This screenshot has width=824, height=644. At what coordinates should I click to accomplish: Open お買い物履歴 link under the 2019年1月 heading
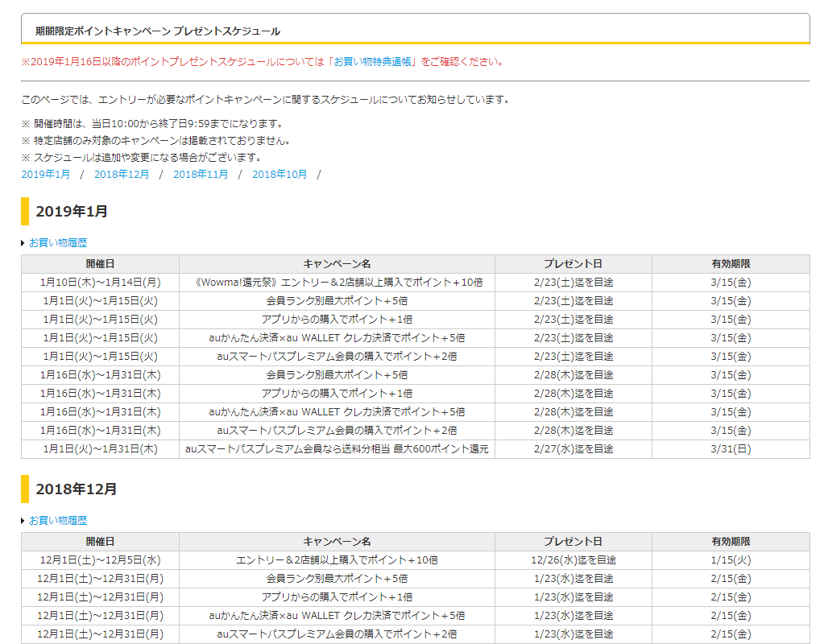(58, 242)
